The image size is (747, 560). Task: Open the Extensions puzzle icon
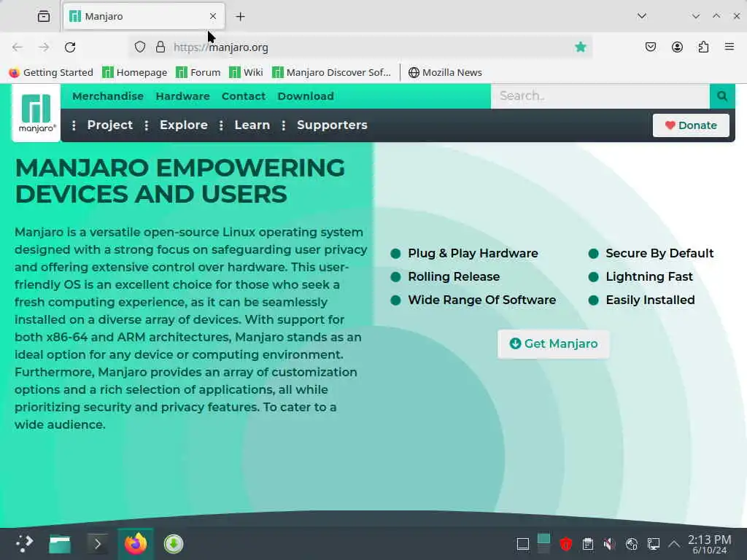(x=703, y=47)
